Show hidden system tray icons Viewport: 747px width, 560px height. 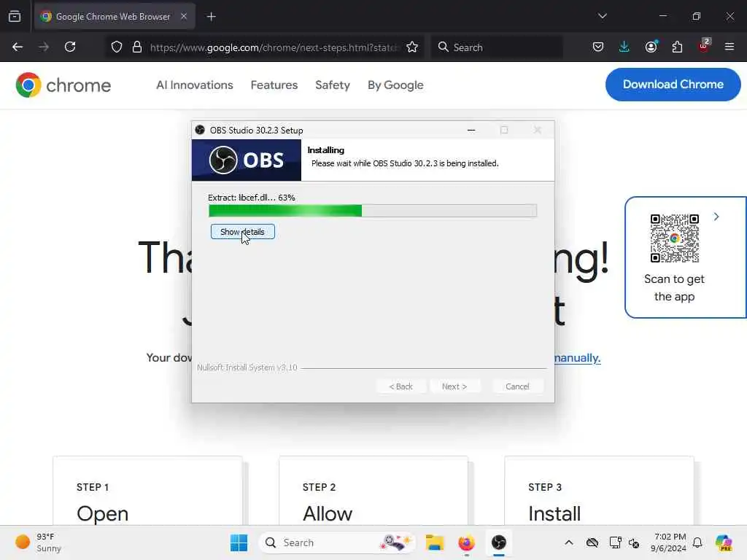(569, 542)
